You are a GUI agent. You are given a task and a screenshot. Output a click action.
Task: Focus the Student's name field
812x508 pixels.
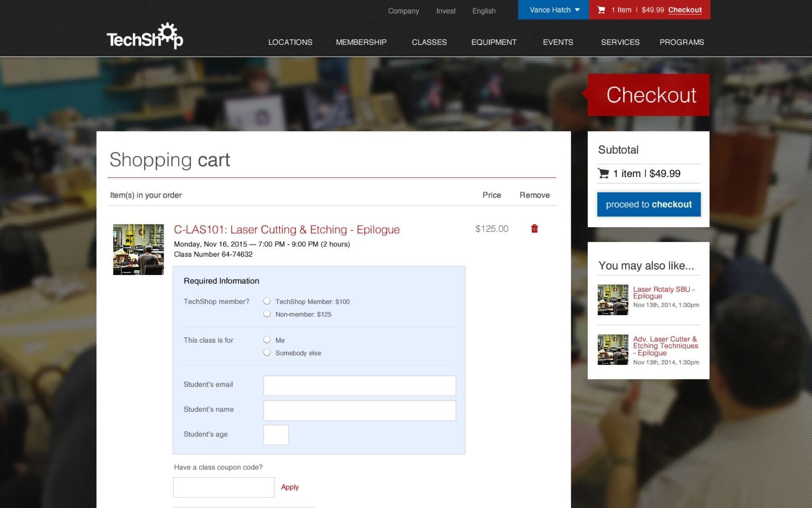[360, 410]
